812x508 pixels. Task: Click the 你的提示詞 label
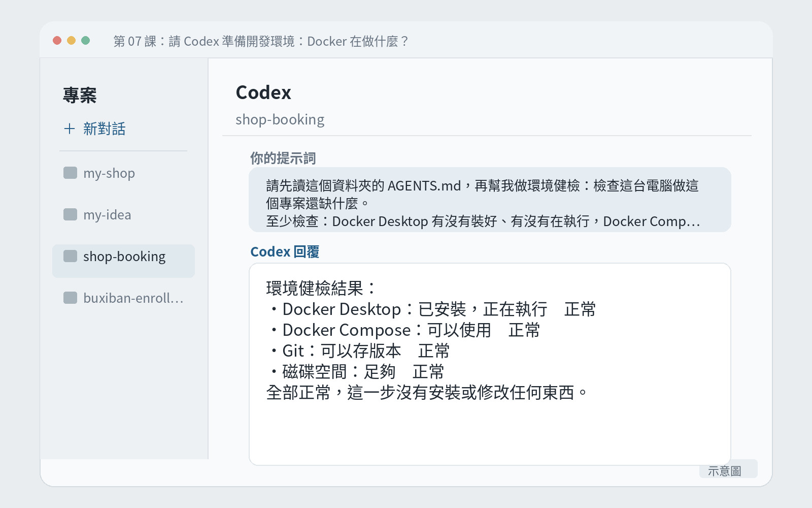pos(283,158)
